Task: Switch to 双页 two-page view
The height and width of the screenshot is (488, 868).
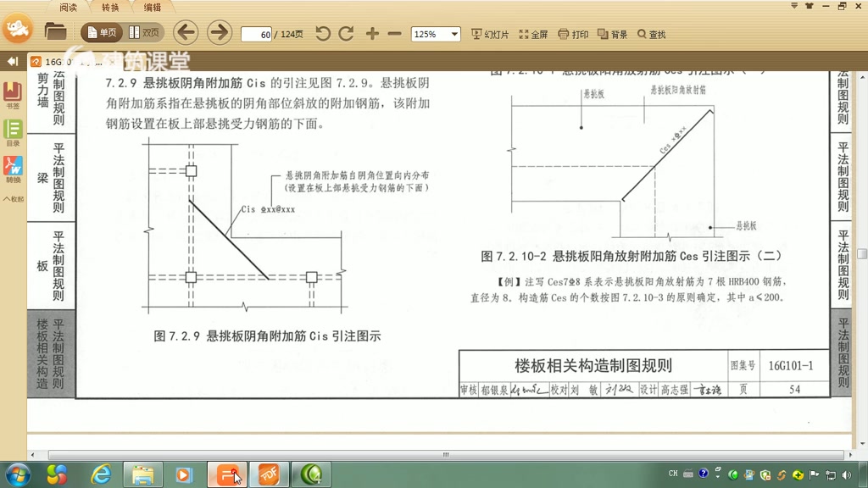Action: click(142, 34)
